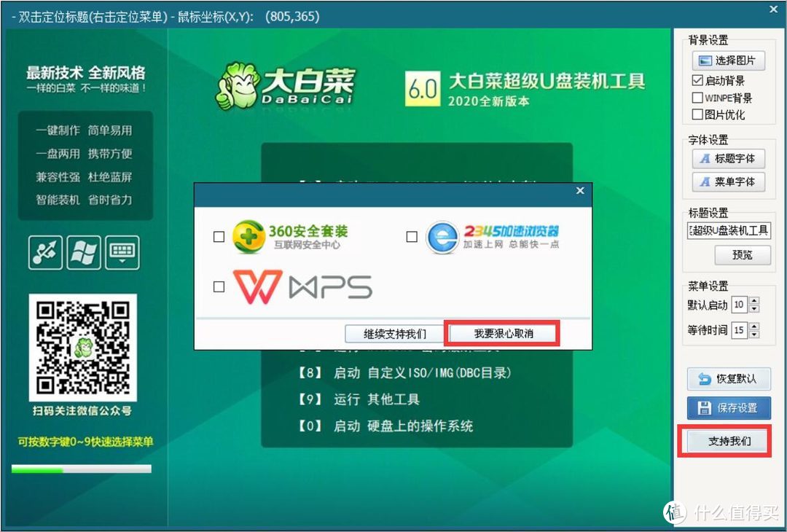
Task: Click 智能装机 省时省力 text
Action: 84,200
